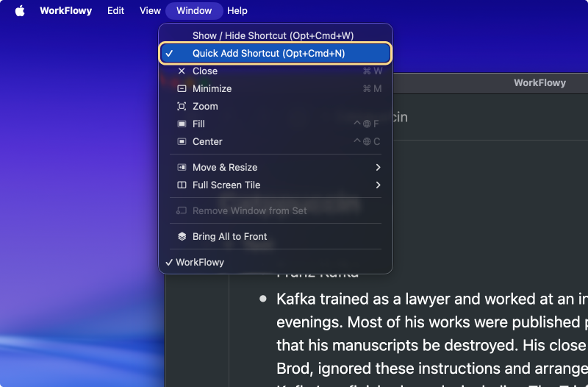Open the WorkFlowy app menu
588x387 pixels.
66,11
